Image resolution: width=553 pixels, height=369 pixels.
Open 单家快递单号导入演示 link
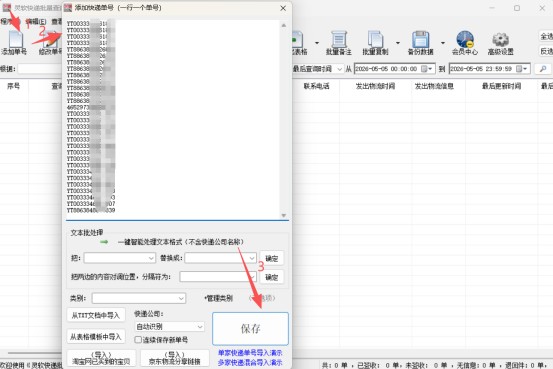(250, 353)
